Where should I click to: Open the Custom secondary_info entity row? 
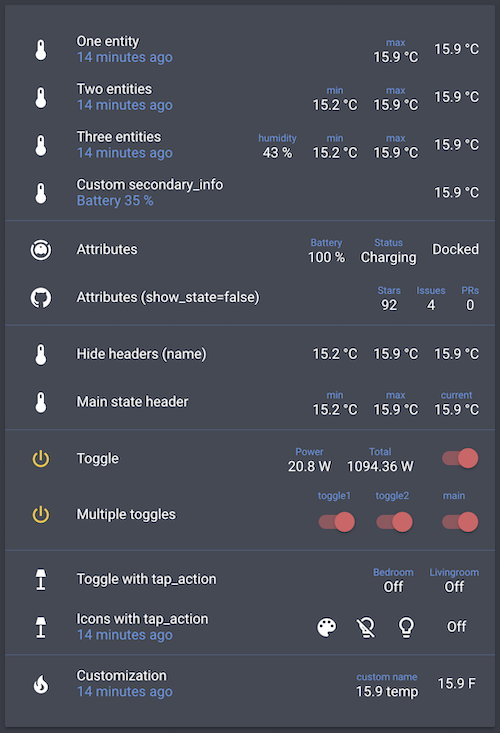(250, 193)
